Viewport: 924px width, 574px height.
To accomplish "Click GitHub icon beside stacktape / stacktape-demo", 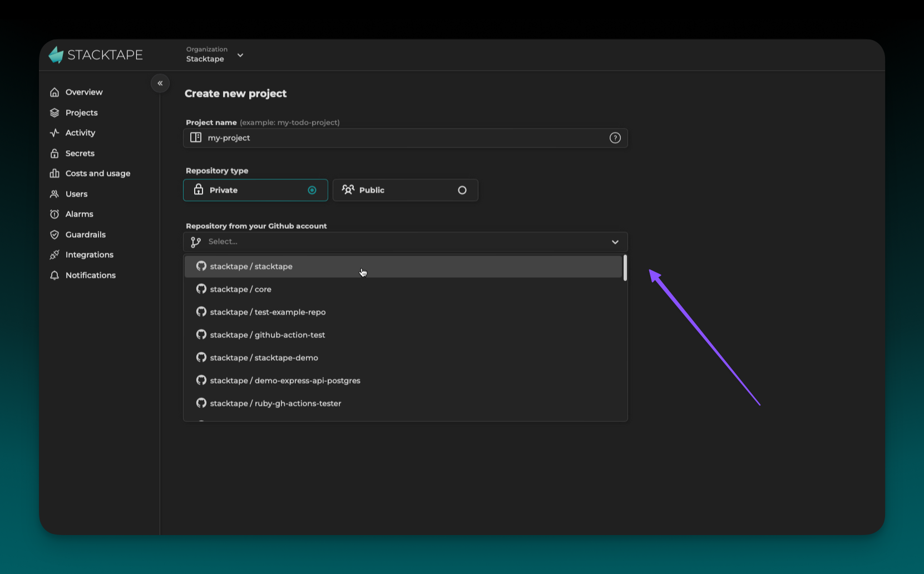I will tap(201, 357).
